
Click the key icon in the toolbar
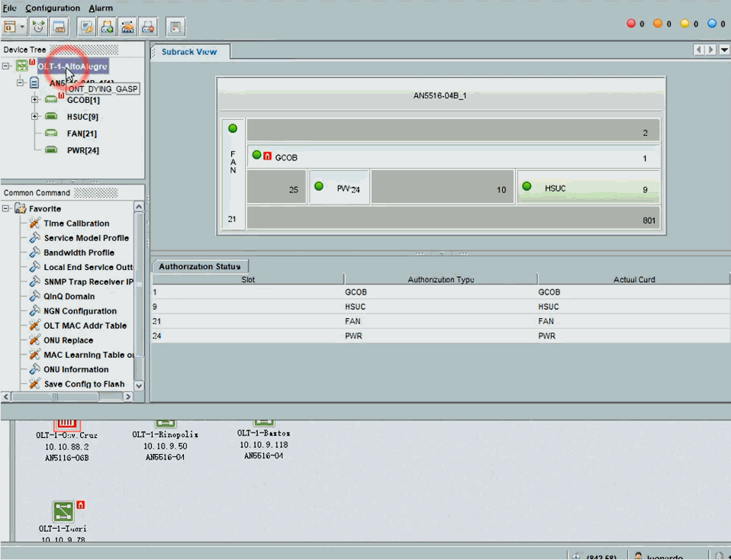click(87, 27)
